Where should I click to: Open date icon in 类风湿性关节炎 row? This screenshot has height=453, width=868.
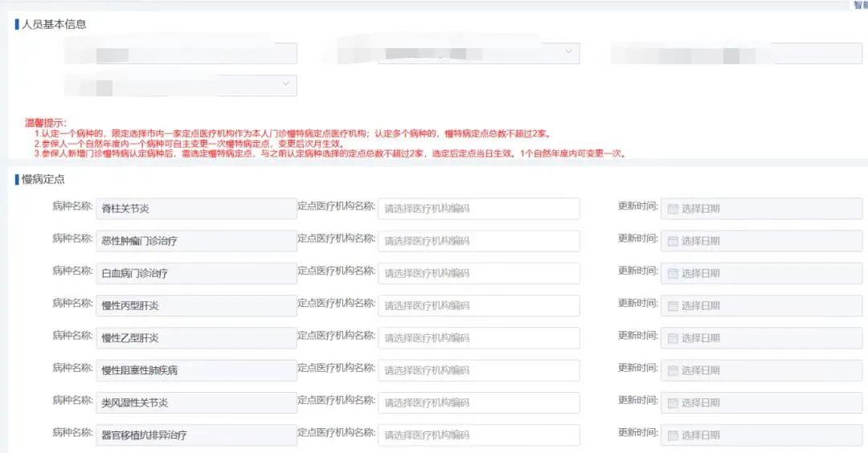coord(674,402)
